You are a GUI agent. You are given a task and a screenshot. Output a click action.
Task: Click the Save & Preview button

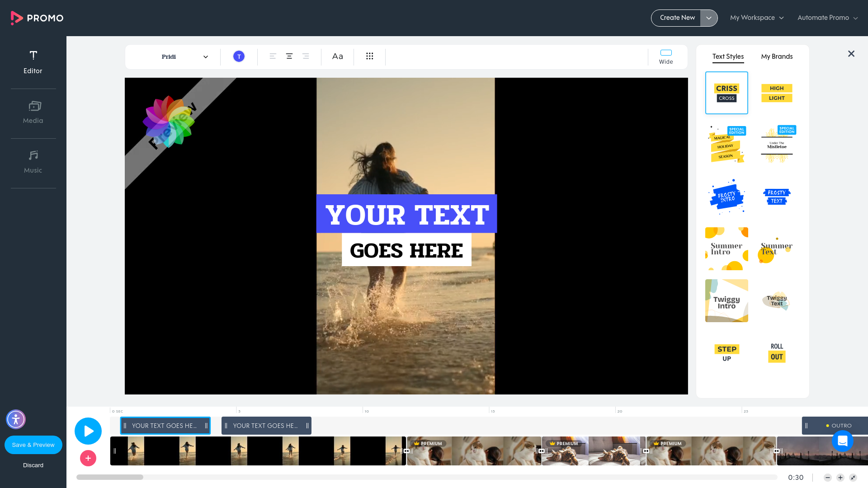coord(33,445)
